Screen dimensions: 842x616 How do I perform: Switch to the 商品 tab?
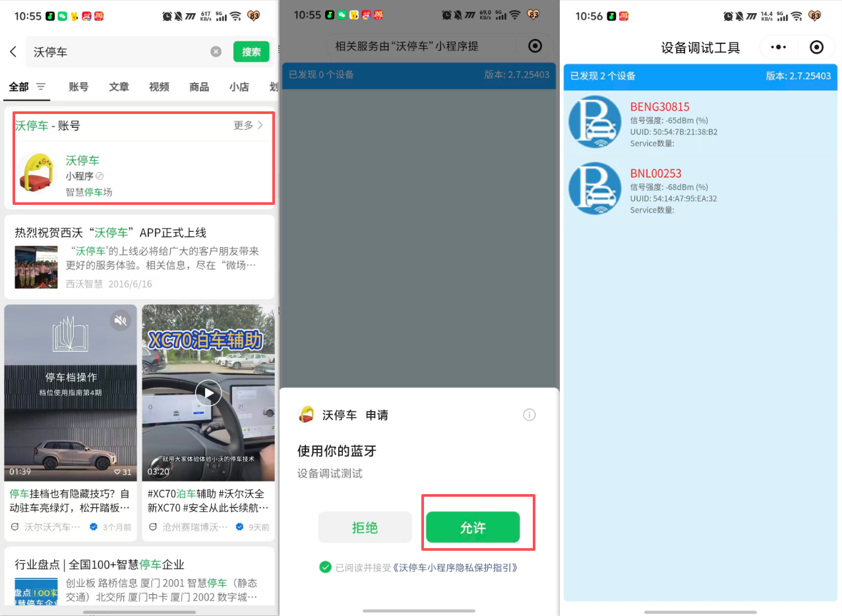tap(199, 86)
